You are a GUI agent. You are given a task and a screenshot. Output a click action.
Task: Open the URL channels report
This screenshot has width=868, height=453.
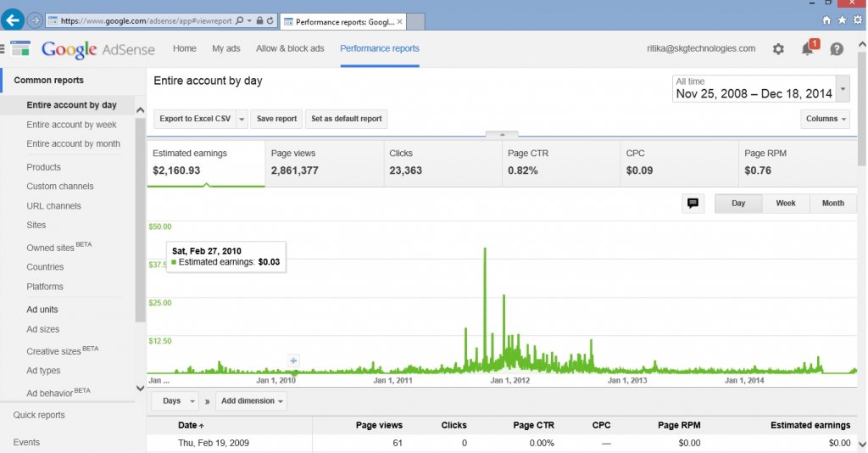53,205
